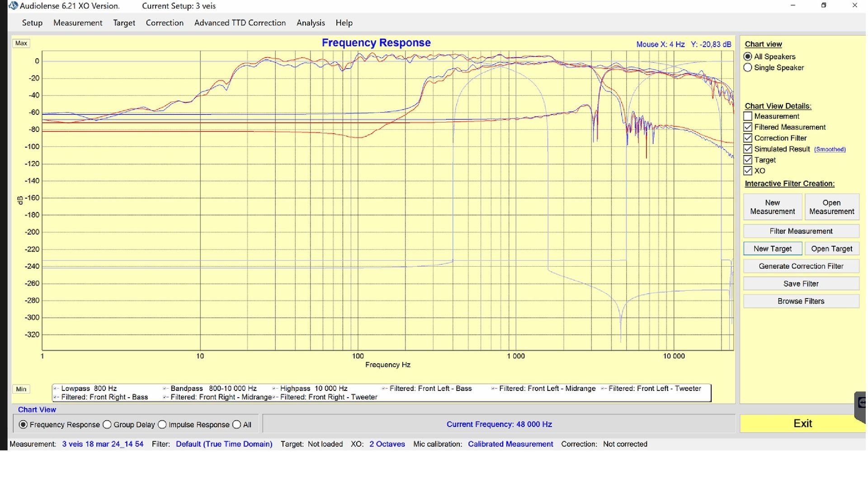Click the yellow Exit button
The height and width of the screenshot is (488, 868).
click(802, 423)
